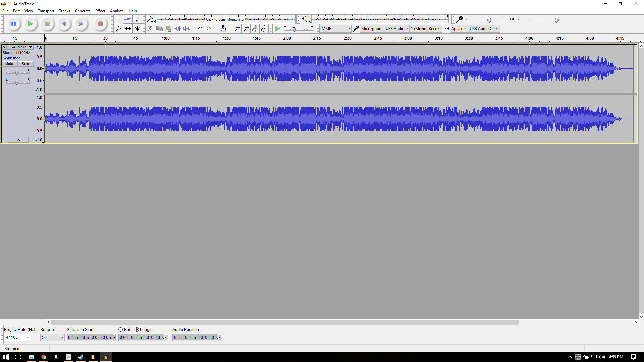Click the Silence Audio icon
The width and height of the screenshot is (644, 362).
point(187,28)
